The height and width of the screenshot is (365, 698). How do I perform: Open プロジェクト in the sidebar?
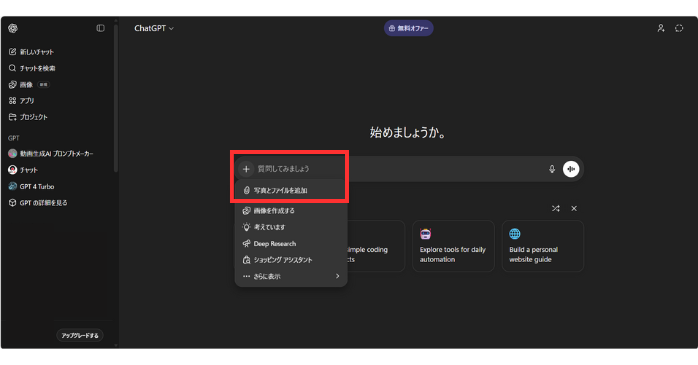[x=28, y=117]
